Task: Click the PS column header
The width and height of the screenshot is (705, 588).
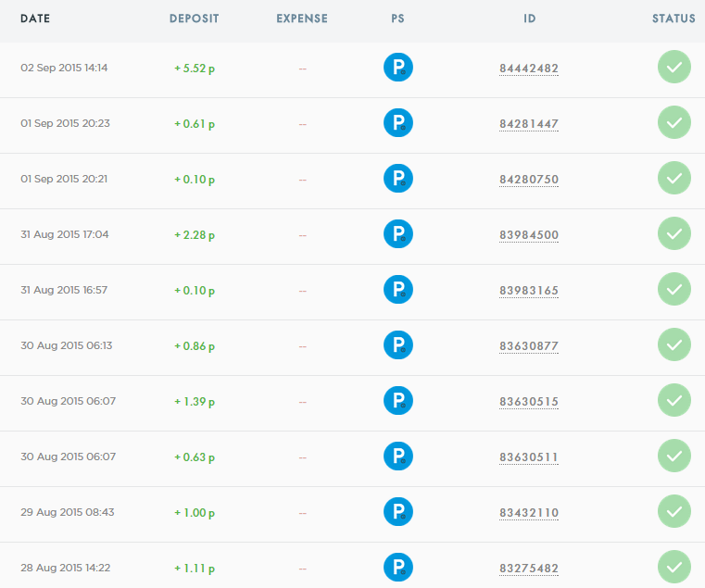Action: pos(398,19)
